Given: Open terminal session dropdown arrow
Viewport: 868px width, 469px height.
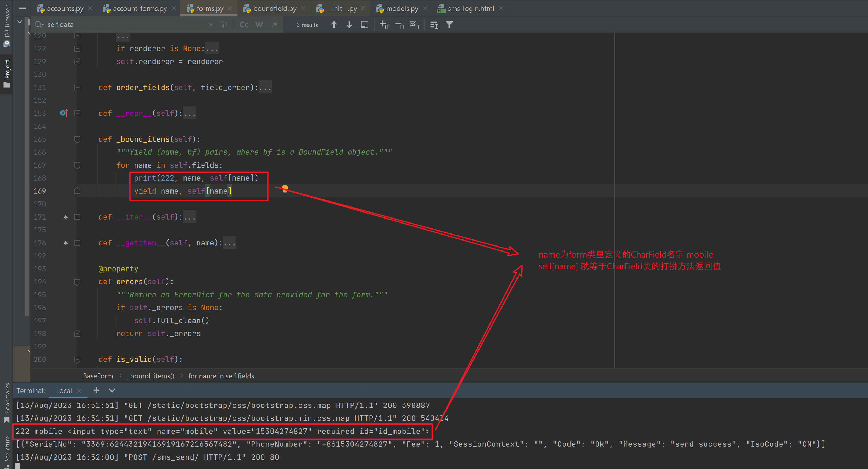Looking at the screenshot, I should [x=112, y=390].
